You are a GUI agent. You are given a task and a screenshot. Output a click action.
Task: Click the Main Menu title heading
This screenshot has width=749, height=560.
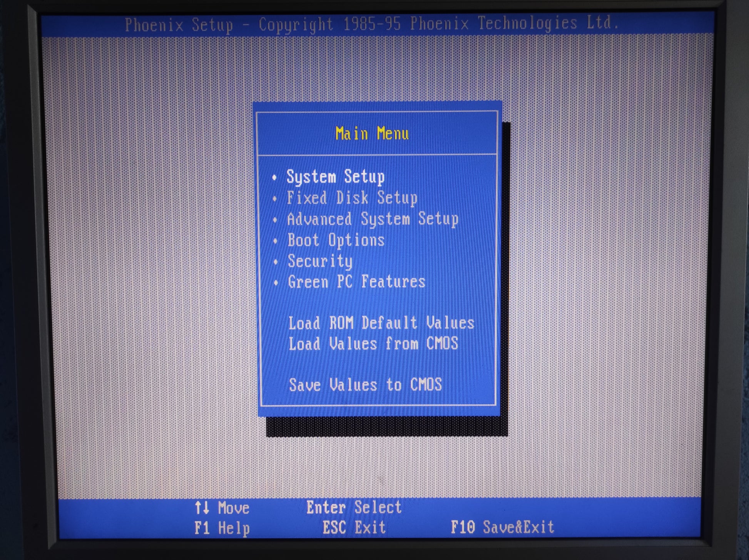[x=372, y=134]
